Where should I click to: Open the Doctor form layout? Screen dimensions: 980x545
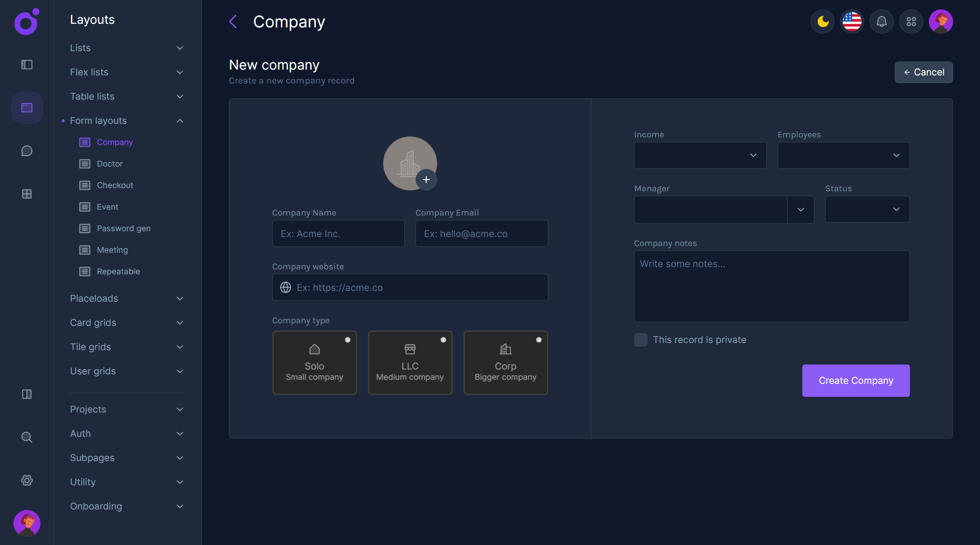pos(109,163)
